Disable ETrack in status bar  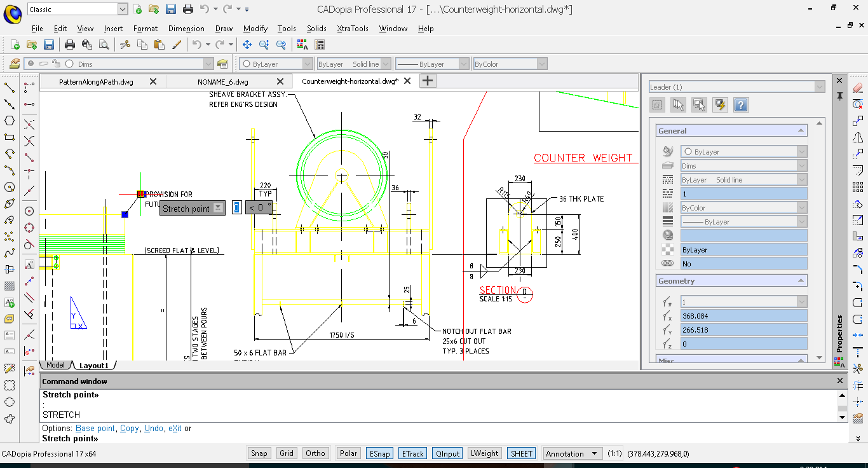tap(412, 453)
